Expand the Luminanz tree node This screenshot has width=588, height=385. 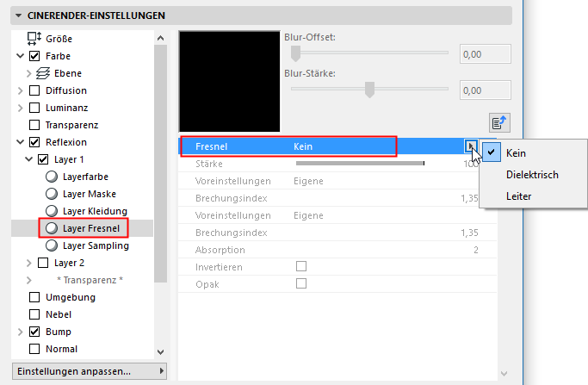tap(21, 108)
